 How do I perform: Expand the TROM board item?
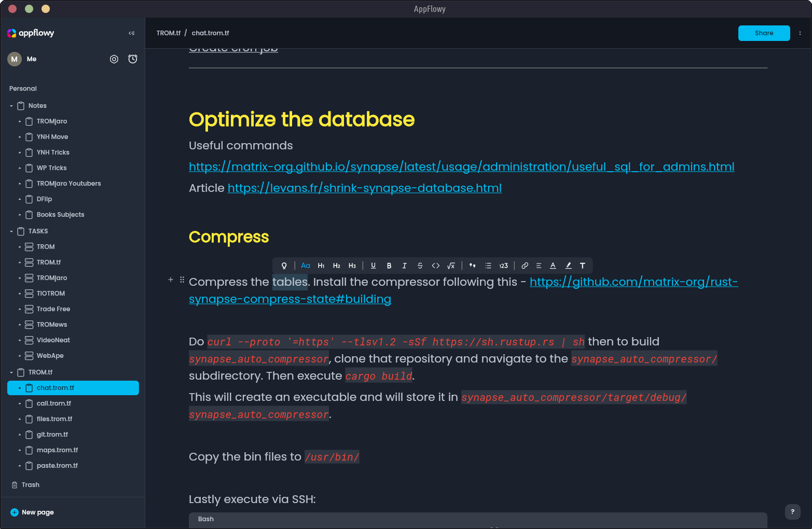tap(20, 247)
